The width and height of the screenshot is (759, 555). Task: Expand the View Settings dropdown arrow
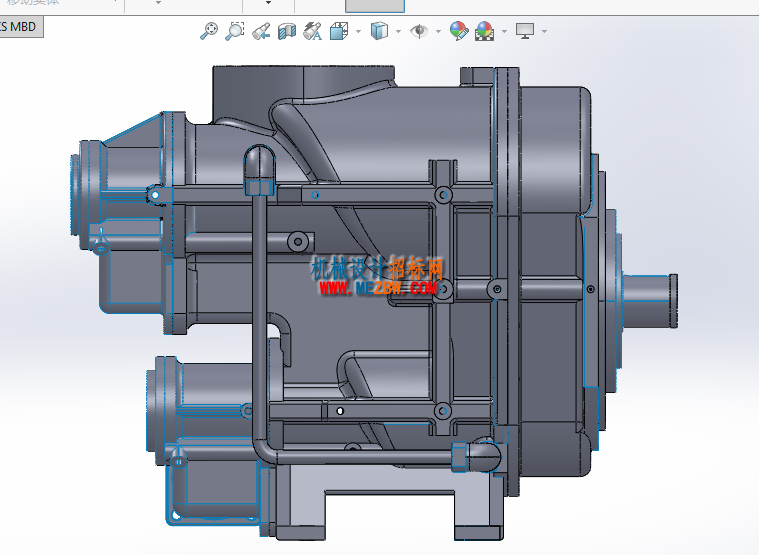tap(545, 31)
